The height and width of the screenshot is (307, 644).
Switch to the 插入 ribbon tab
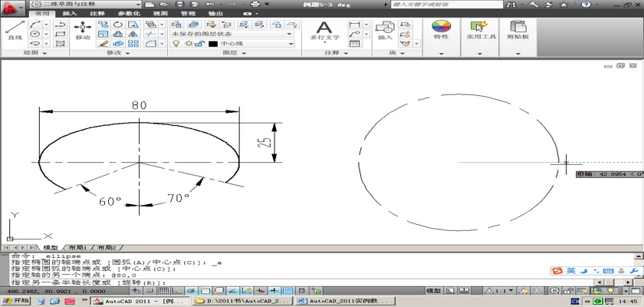(x=70, y=13)
